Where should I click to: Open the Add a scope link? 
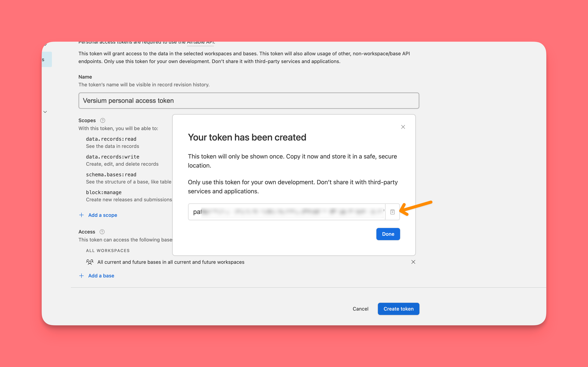[x=102, y=215]
